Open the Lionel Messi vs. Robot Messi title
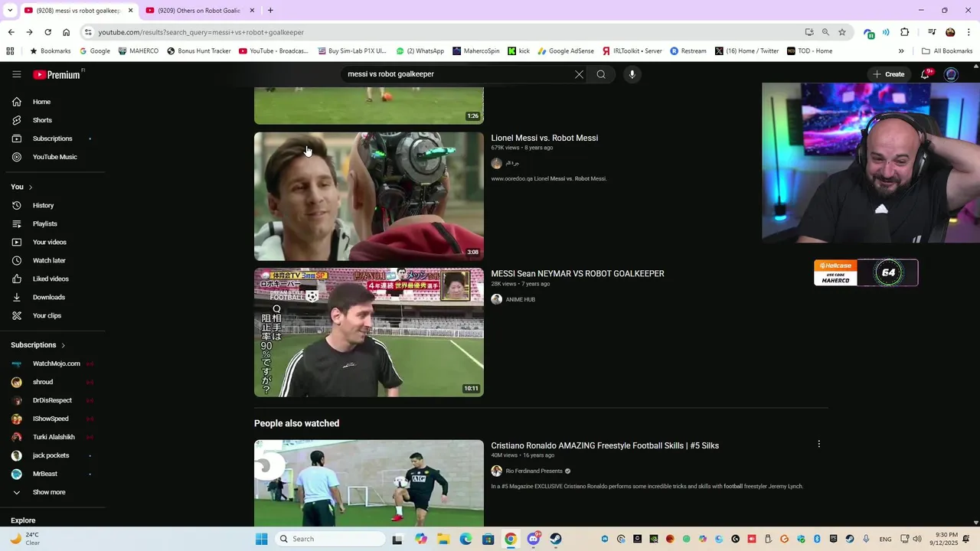 (x=544, y=138)
